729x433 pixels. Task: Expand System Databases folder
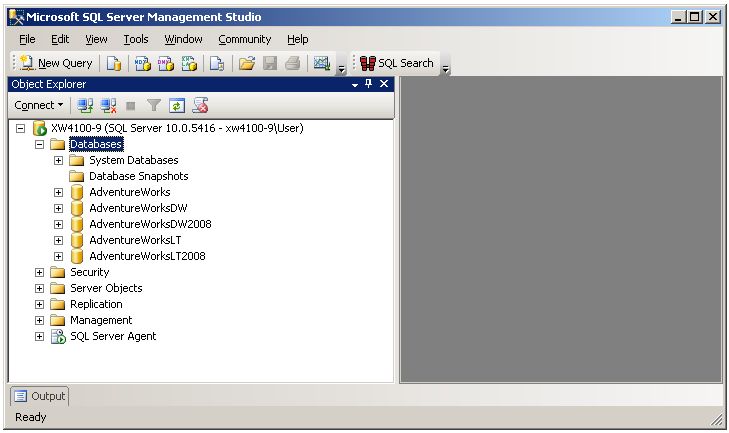(x=58, y=160)
